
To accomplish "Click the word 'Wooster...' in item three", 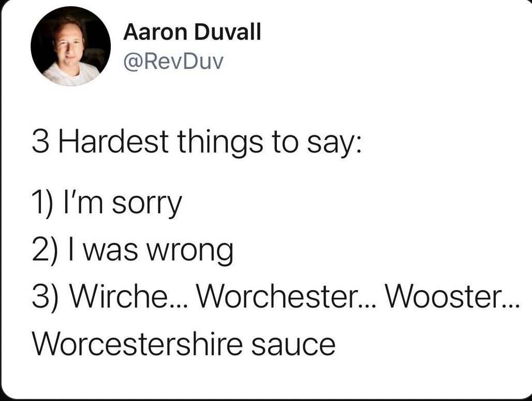I will [x=453, y=295].
